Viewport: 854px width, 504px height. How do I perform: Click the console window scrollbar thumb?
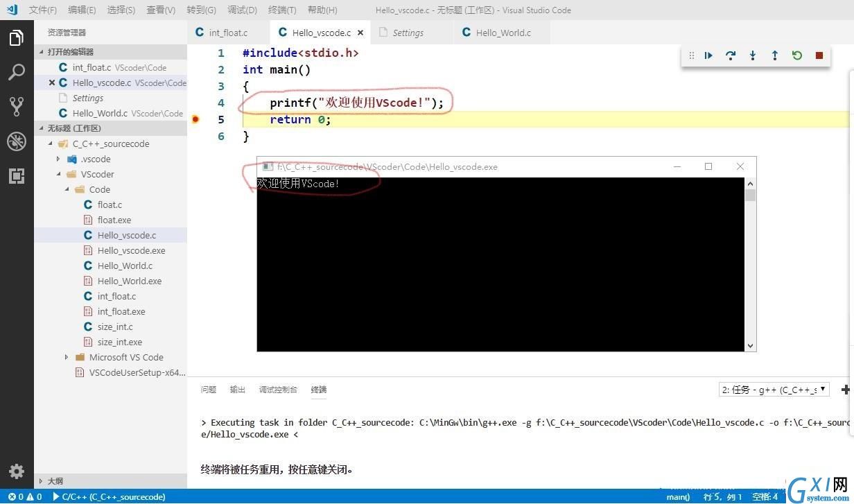coord(750,195)
